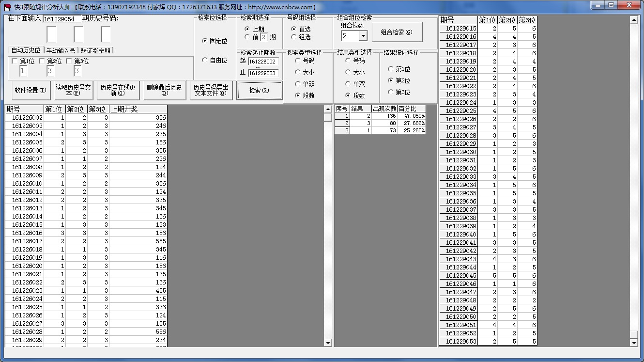Enable the 第1位 checkbox
Image resolution: width=644 pixels, height=362 pixels.
15,62
